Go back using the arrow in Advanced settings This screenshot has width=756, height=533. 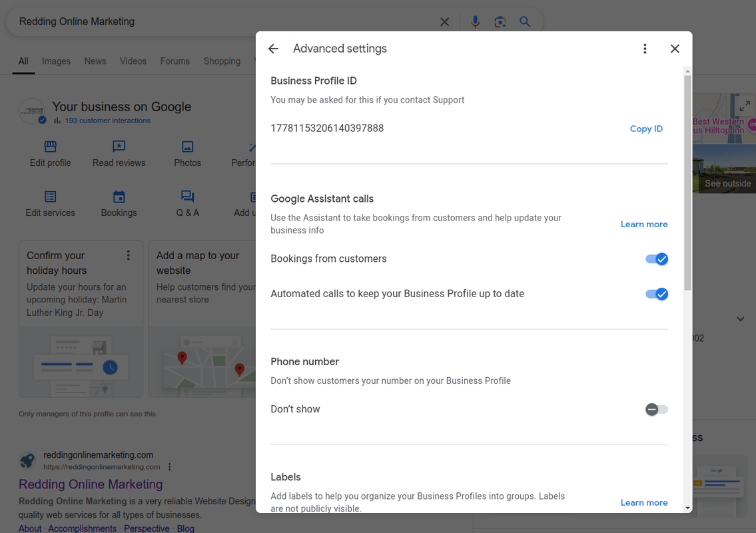click(x=273, y=49)
